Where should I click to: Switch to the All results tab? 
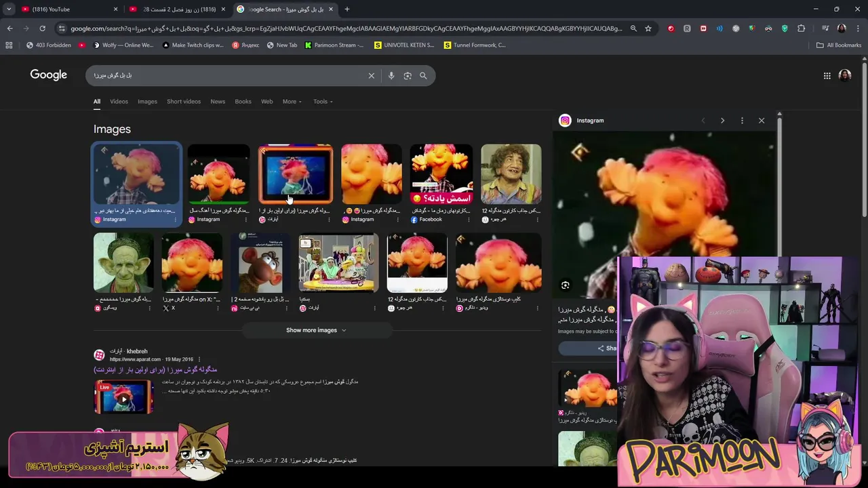pos(97,102)
